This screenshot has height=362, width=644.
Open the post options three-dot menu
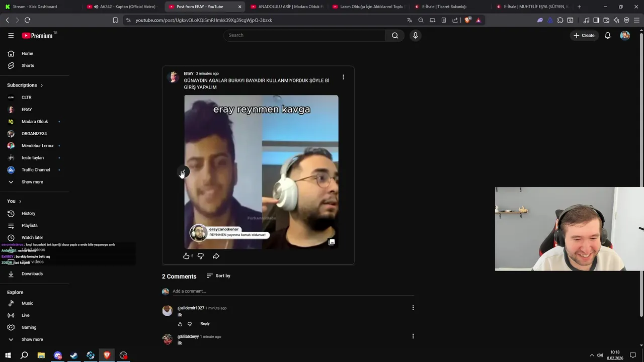343,77
